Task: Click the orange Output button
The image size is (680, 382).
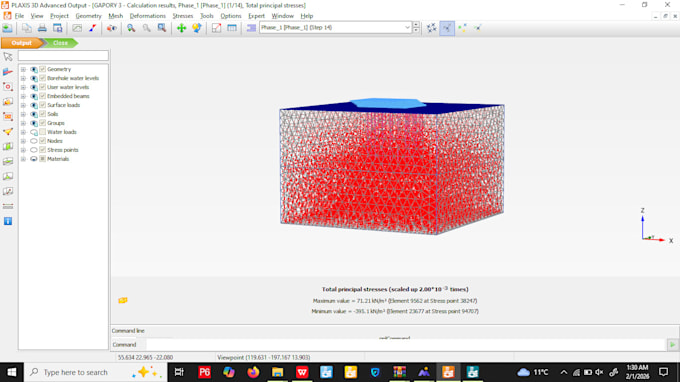Action: tap(21, 43)
